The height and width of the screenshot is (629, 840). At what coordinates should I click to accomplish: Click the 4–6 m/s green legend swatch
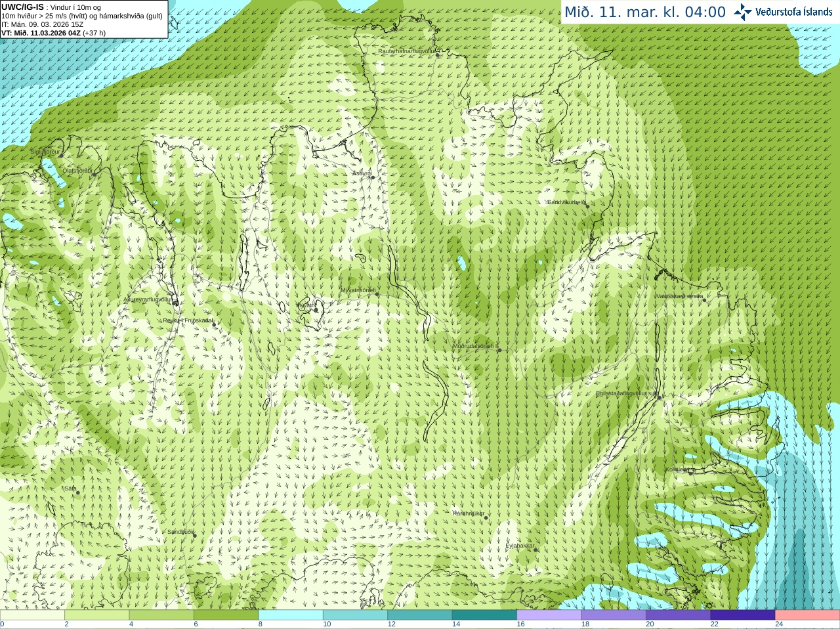pos(161,615)
